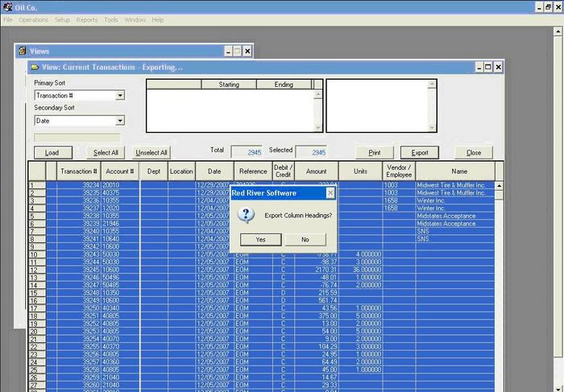Click the Unselect All button
Image resolution: width=564 pixels, height=392 pixels.
point(151,153)
